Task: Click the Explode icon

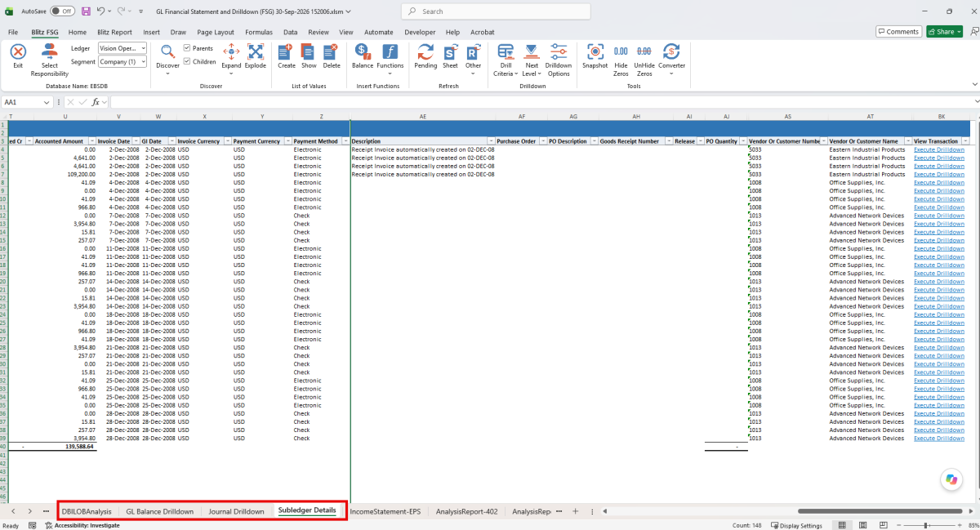Action: tap(255, 51)
